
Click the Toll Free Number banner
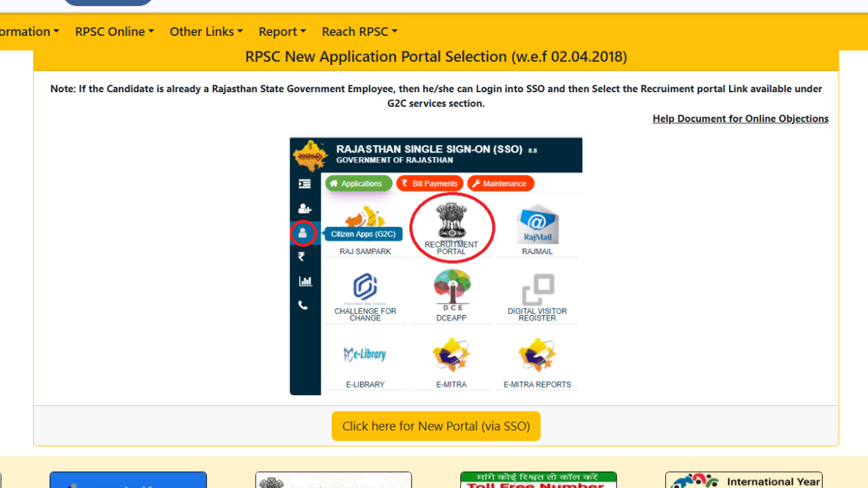pyautogui.click(x=538, y=480)
